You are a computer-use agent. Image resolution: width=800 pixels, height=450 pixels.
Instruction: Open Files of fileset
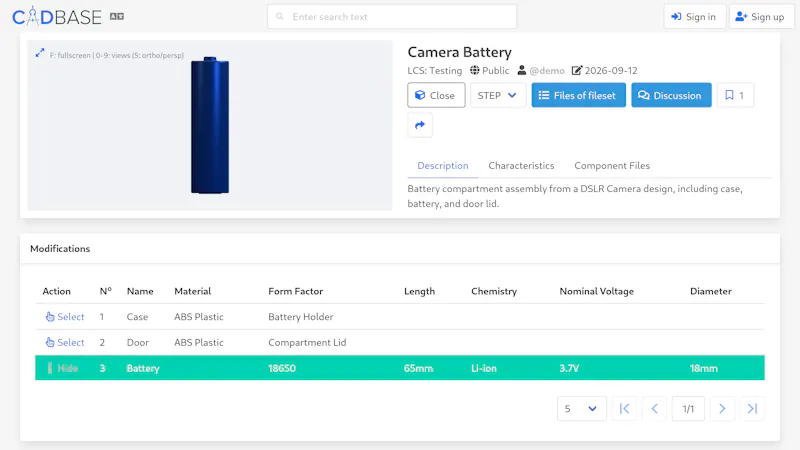click(x=579, y=95)
